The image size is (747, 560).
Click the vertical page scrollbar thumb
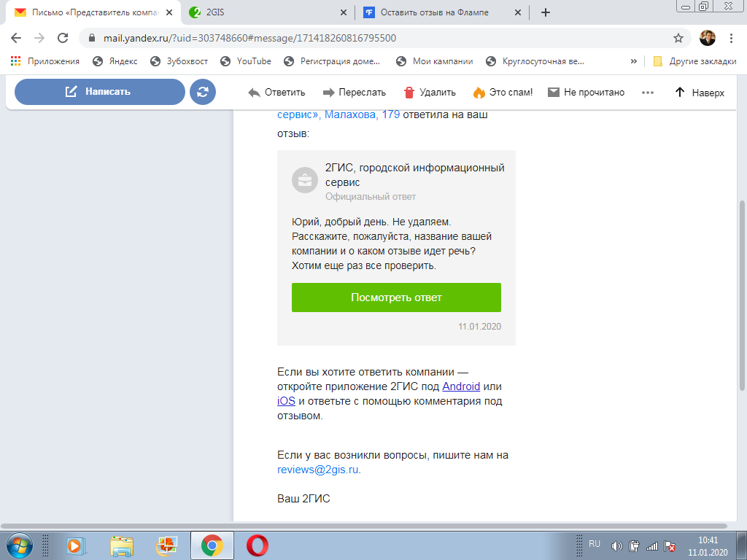point(742,295)
